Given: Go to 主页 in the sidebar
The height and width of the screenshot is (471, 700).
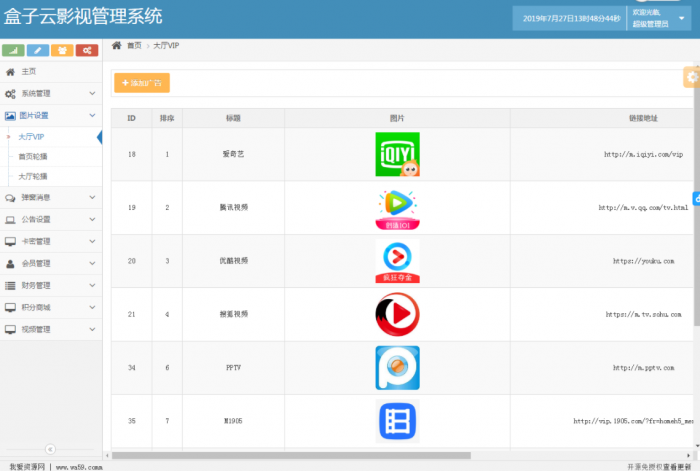Looking at the screenshot, I should 29,72.
